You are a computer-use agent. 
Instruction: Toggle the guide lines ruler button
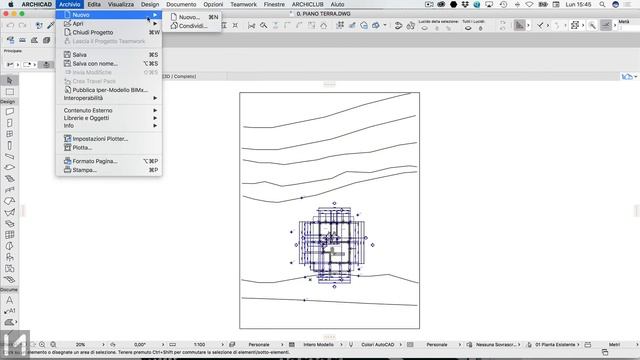pos(519,25)
